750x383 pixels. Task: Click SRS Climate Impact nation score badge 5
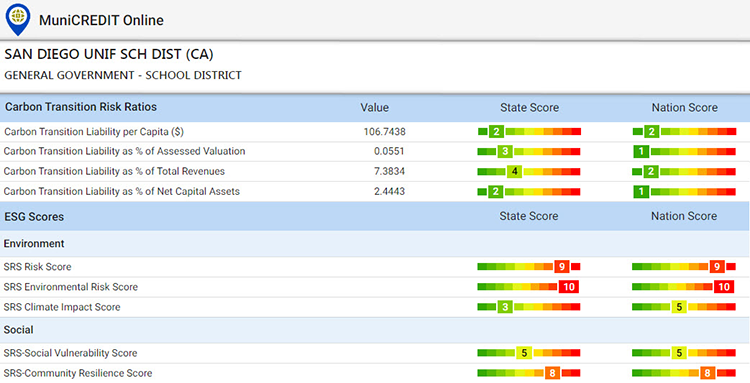(679, 306)
